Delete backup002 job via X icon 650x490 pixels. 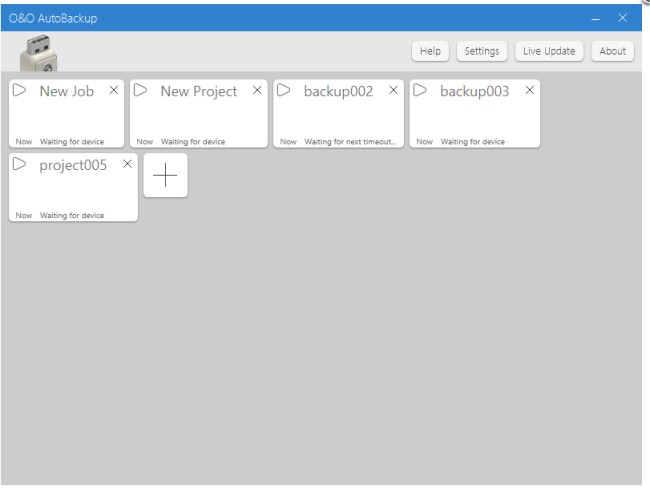[393, 90]
